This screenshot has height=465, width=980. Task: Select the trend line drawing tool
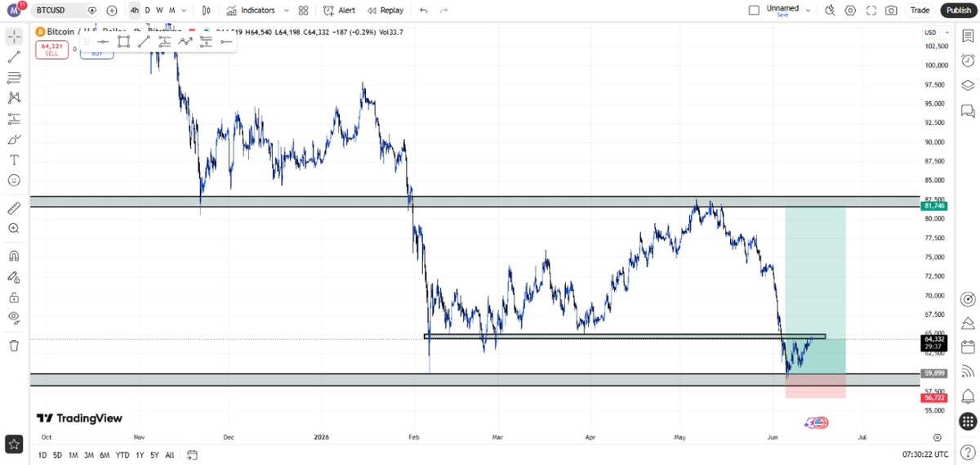tap(14, 57)
